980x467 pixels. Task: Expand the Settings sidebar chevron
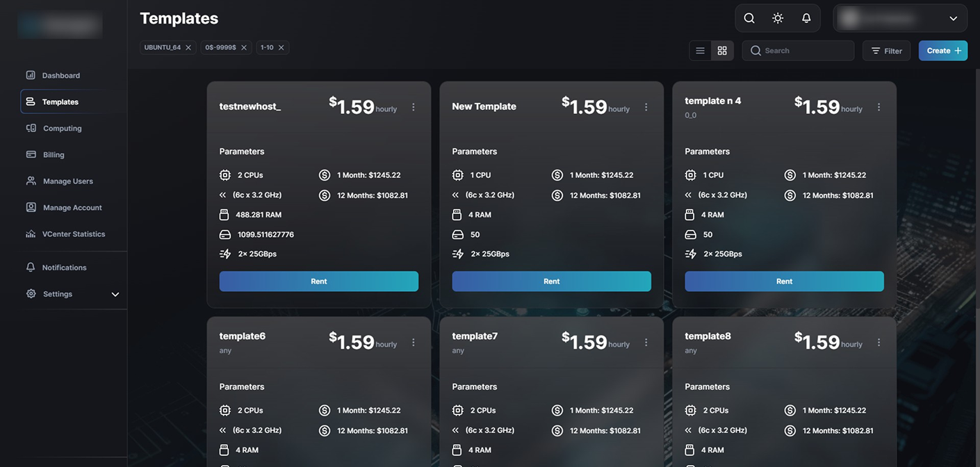(x=115, y=294)
